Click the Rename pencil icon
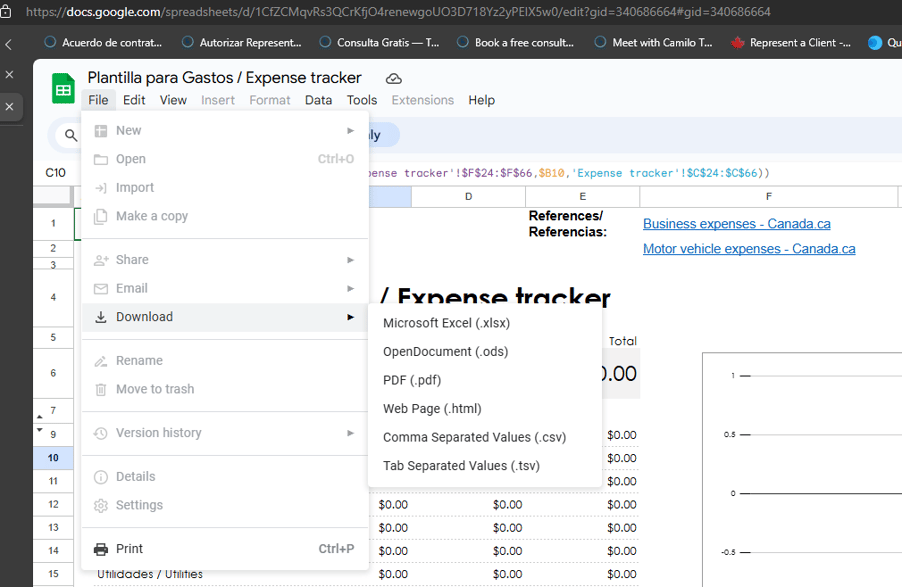 [x=101, y=361]
